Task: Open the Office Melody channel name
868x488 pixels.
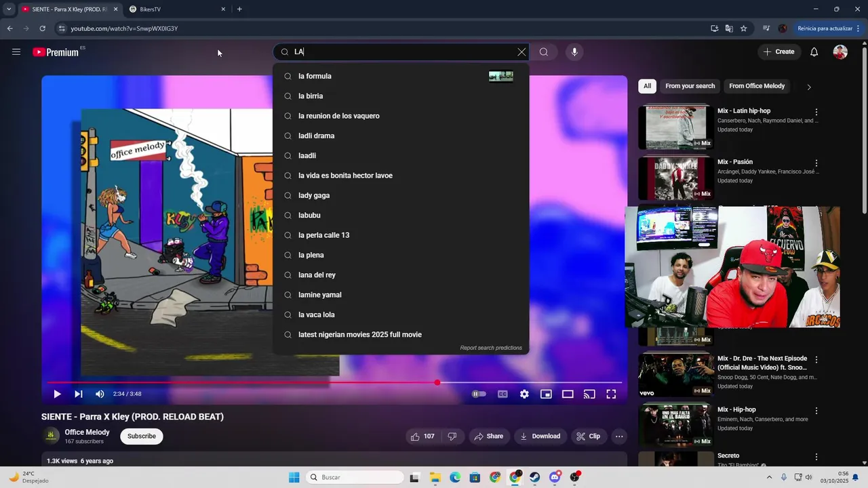Action: (x=87, y=432)
